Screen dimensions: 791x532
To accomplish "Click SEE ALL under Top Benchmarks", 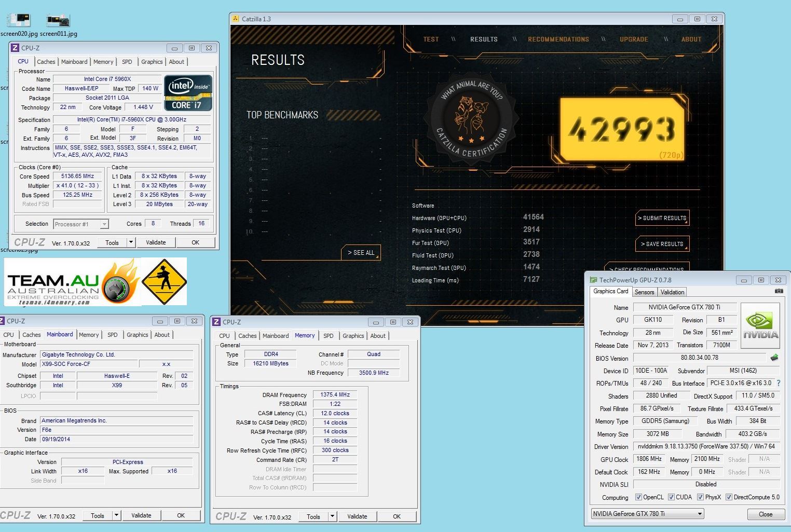I will (x=361, y=253).
